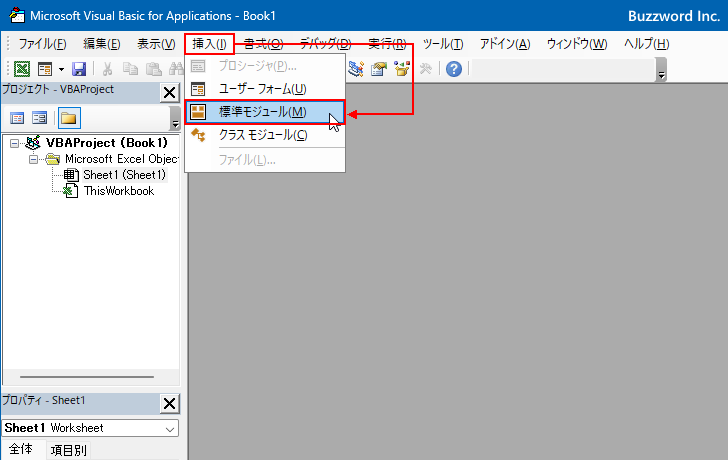The height and width of the screenshot is (460, 728).
Task: Open the 書式(O) menu
Action: click(263, 44)
